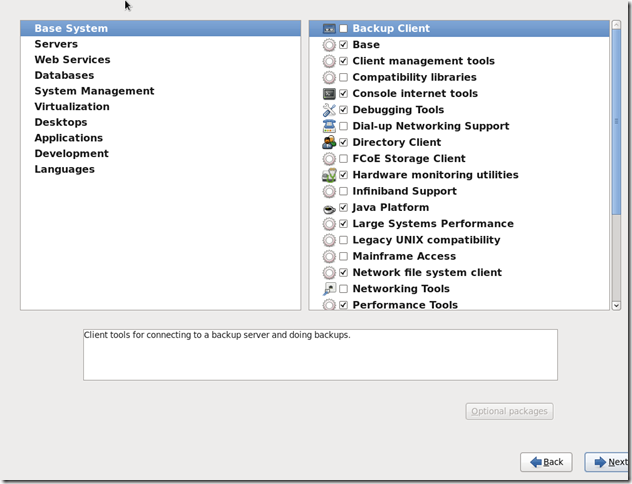Uncheck the Base package group
632x484 pixels.
coord(343,45)
